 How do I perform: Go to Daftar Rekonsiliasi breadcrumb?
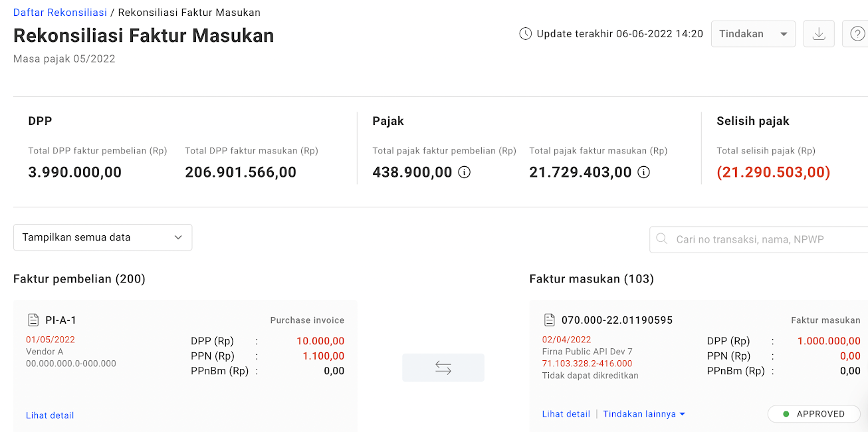coord(60,13)
